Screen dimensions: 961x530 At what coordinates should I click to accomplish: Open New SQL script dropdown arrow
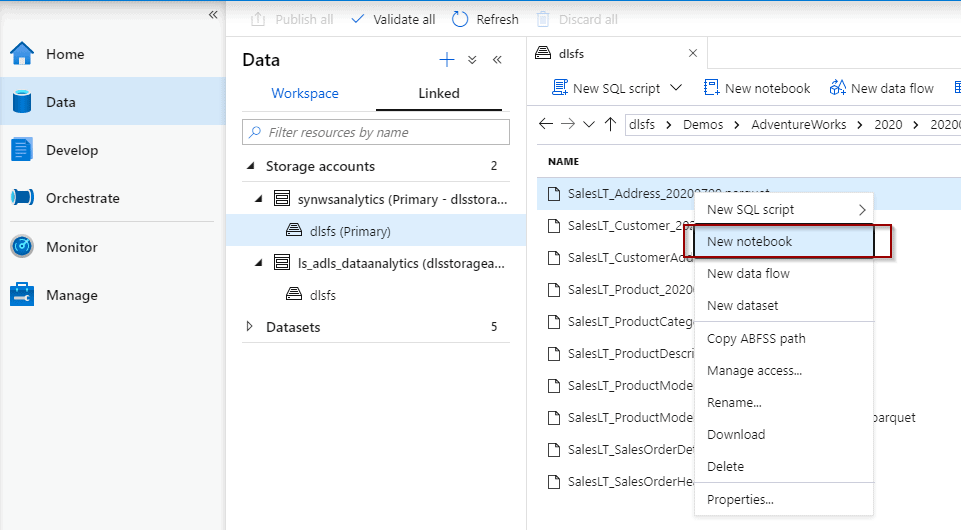pos(676,88)
